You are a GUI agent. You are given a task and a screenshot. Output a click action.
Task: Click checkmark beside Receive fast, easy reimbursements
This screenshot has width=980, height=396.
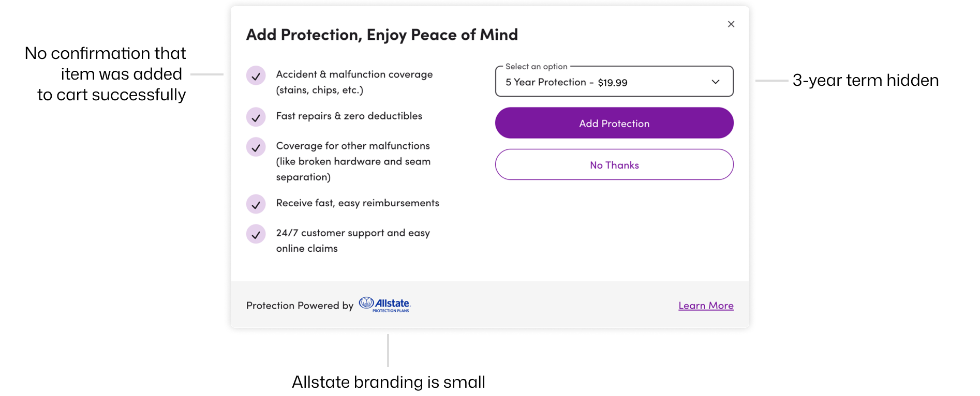tap(256, 204)
